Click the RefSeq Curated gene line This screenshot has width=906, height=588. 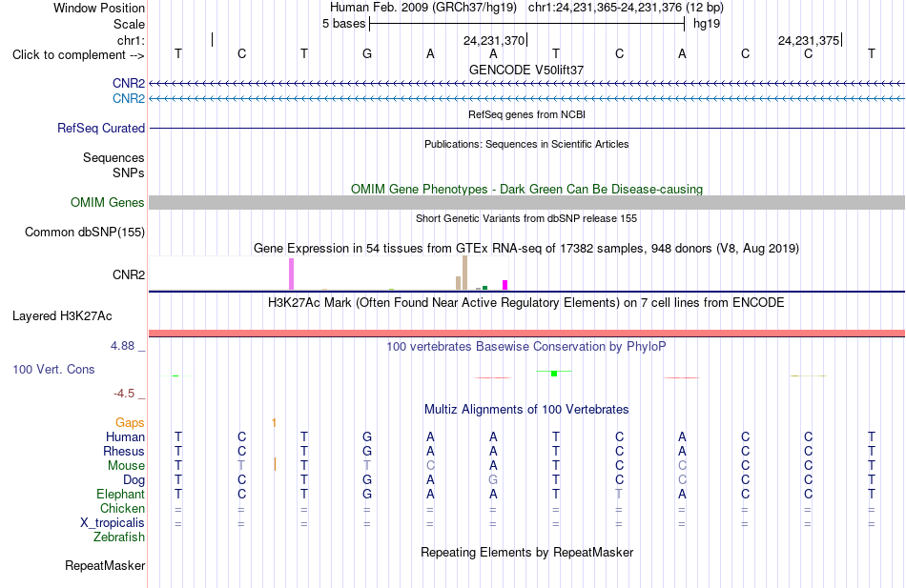point(526,129)
